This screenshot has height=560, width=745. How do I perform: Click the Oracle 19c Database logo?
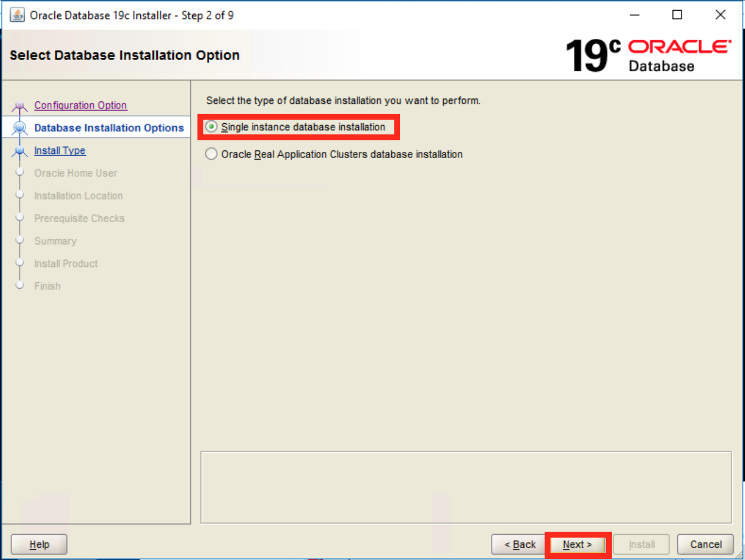[x=648, y=55]
